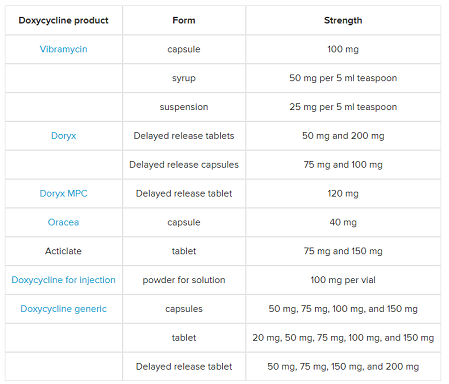Click the powder for solution cell
Image resolution: width=449 pixels, height=384 pixels.
pyautogui.click(x=184, y=280)
